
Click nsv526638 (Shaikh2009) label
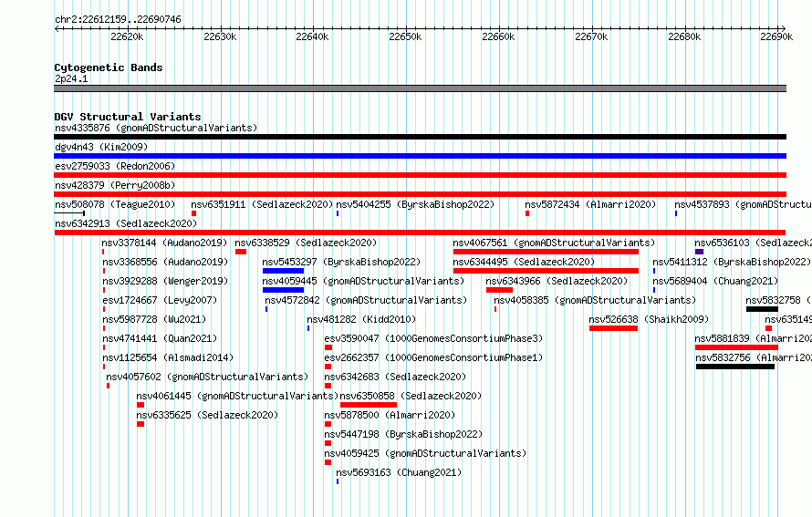tap(649, 319)
